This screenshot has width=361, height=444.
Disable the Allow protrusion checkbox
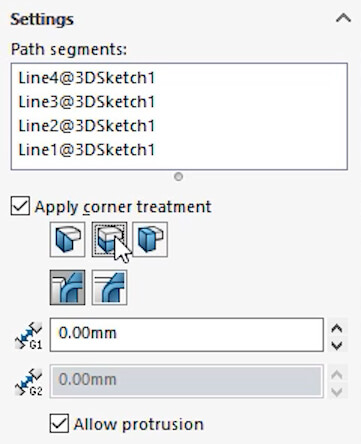point(59,423)
